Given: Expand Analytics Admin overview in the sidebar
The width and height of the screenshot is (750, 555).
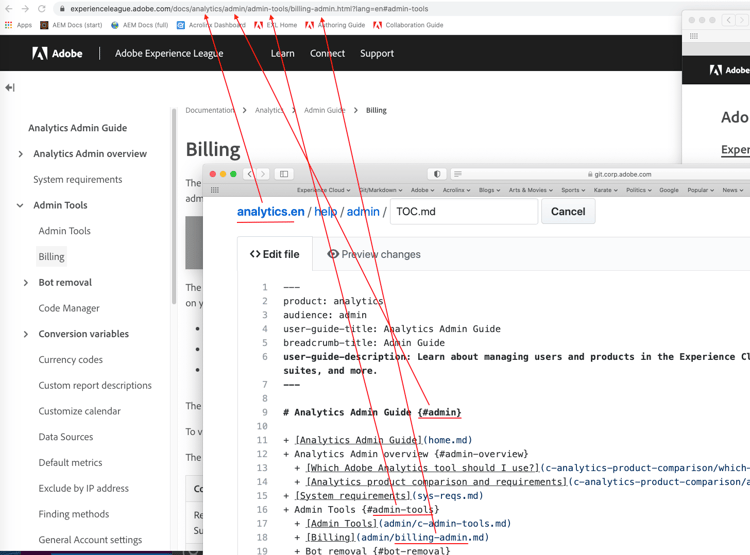Looking at the screenshot, I should tap(20, 154).
